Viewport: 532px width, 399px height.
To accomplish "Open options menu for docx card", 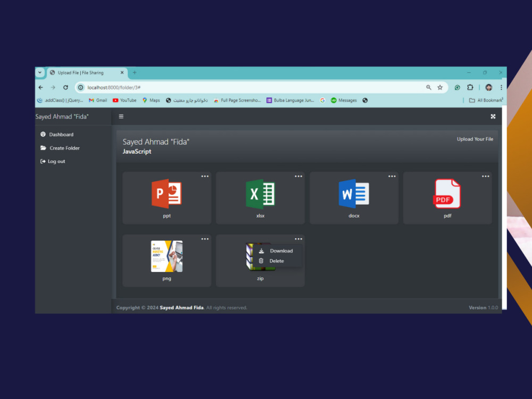I will 392,176.
